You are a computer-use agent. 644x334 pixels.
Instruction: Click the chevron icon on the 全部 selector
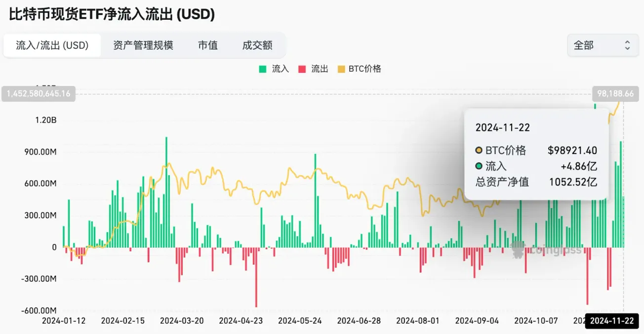[627, 45]
